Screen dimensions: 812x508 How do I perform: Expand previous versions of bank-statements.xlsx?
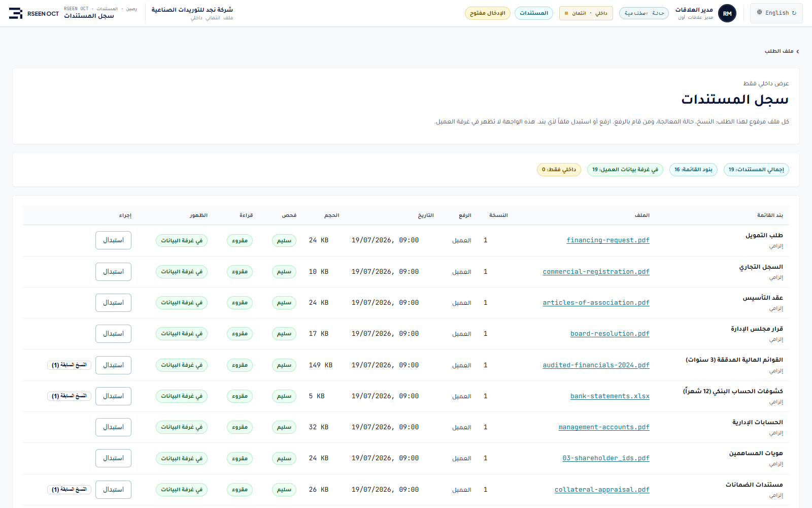pos(69,396)
